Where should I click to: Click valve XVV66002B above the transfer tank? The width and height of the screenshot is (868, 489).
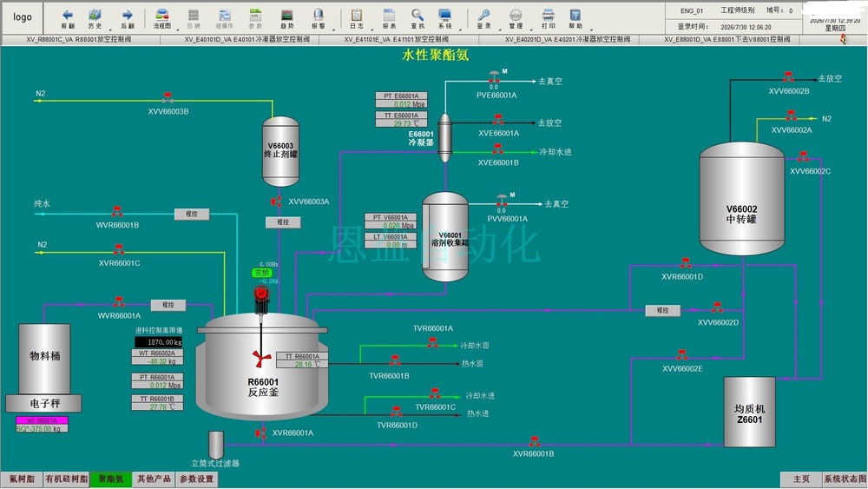pyautogui.click(x=788, y=77)
